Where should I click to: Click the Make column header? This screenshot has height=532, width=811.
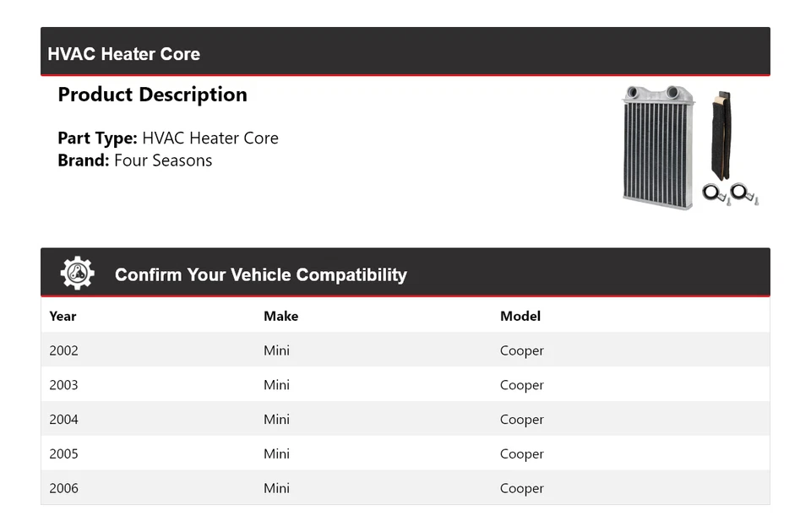coord(280,316)
